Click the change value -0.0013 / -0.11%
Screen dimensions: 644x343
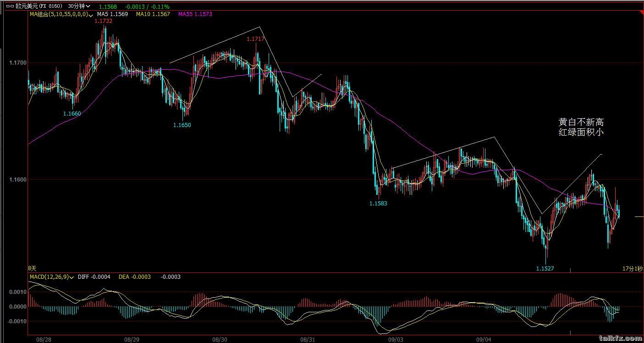(x=147, y=7)
